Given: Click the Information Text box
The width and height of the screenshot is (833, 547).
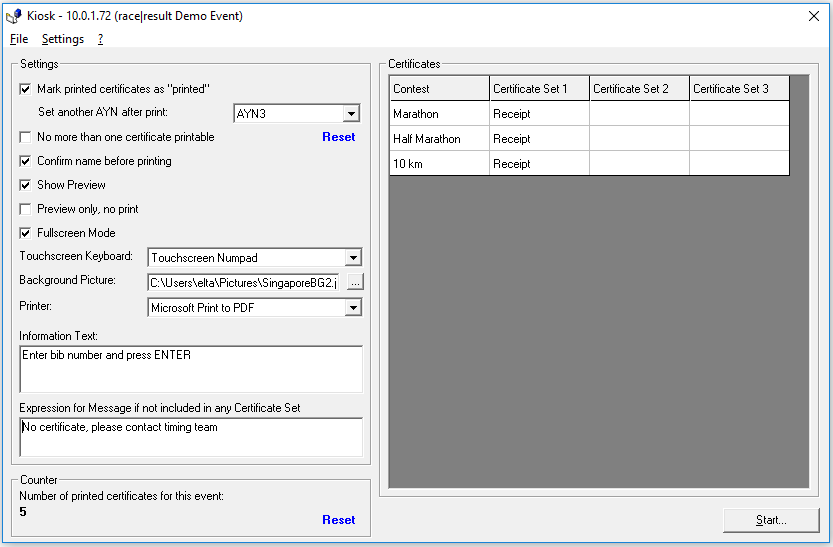Looking at the screenshot, I should (191, 369).
